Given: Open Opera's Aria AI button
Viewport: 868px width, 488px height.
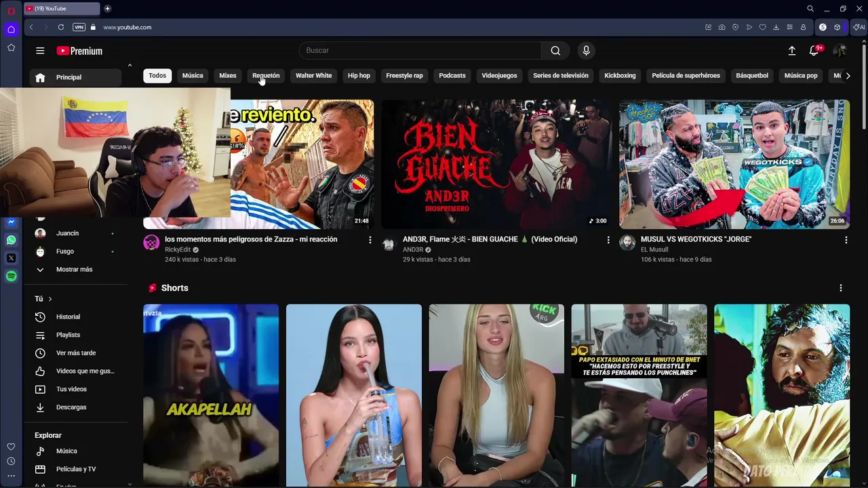Looking at the screenshot, I should coord(859,27).
